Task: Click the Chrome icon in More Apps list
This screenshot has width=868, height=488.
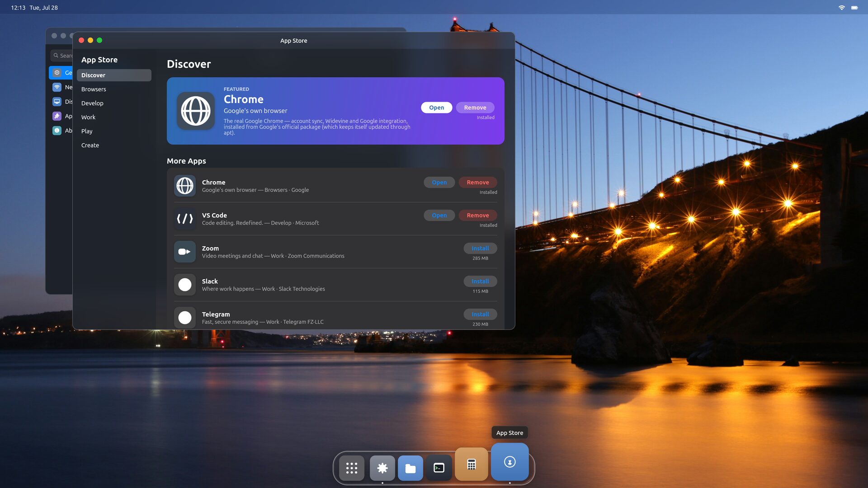Action: [x=185, y=186]
